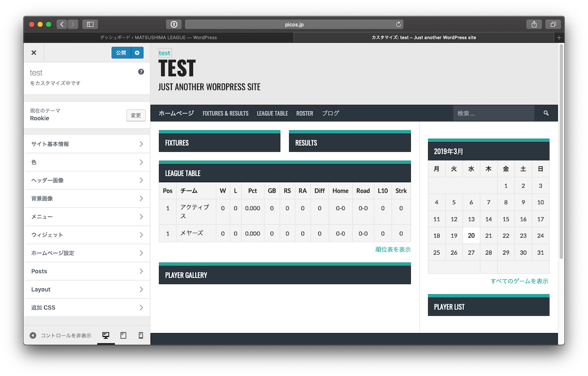Click the Diff column header
Image resolution: width=588 pixels, height=376 pixels.
tap(320, 191)
